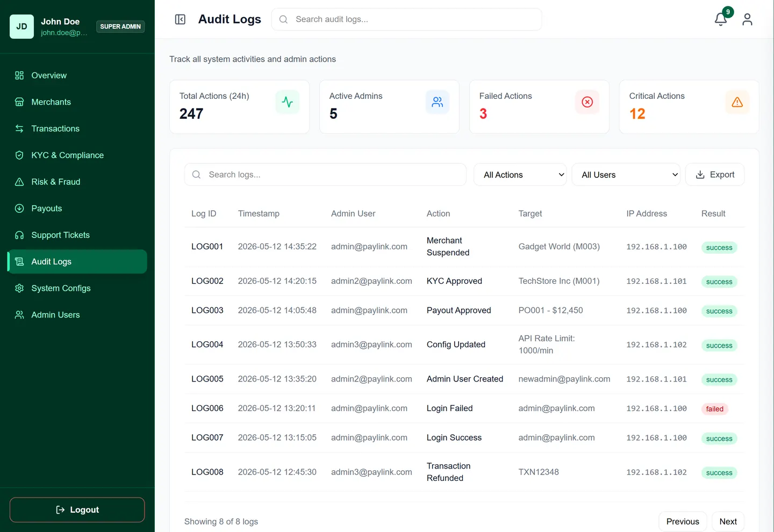Select log ID LOG001
Image resolution: width=774 pixels, height=532 pixels.
207,247
